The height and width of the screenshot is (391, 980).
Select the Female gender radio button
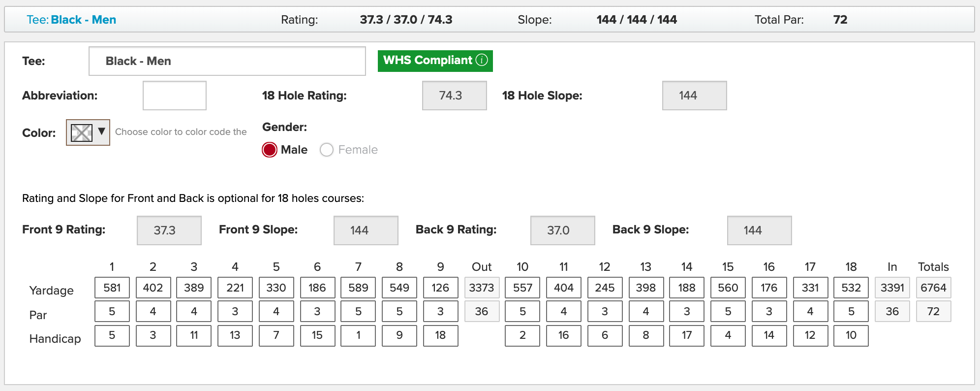[327, 150]
